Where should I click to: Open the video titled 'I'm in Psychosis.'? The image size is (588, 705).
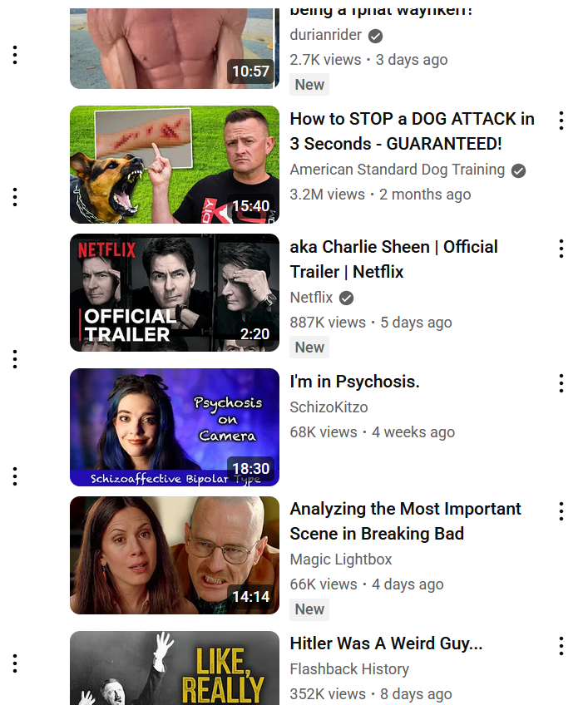click(354, 382)
